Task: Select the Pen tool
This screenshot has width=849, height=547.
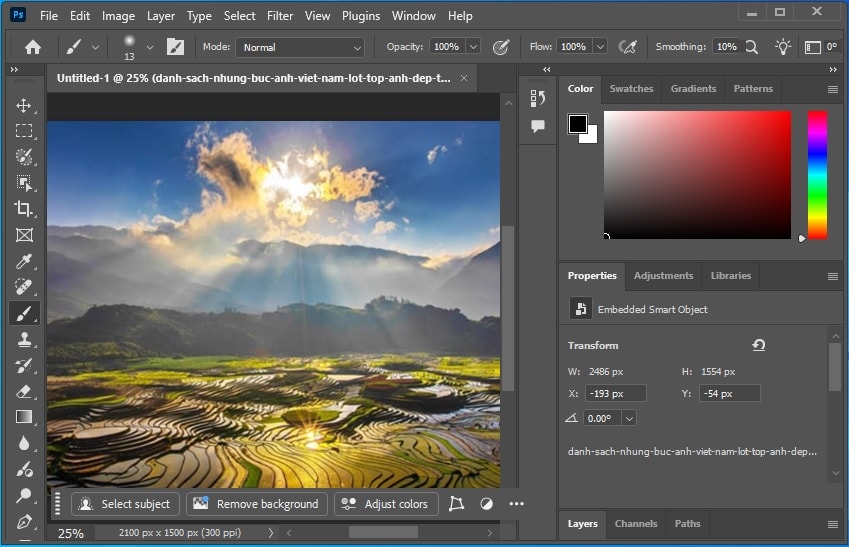Action: (x=24, y=522)
